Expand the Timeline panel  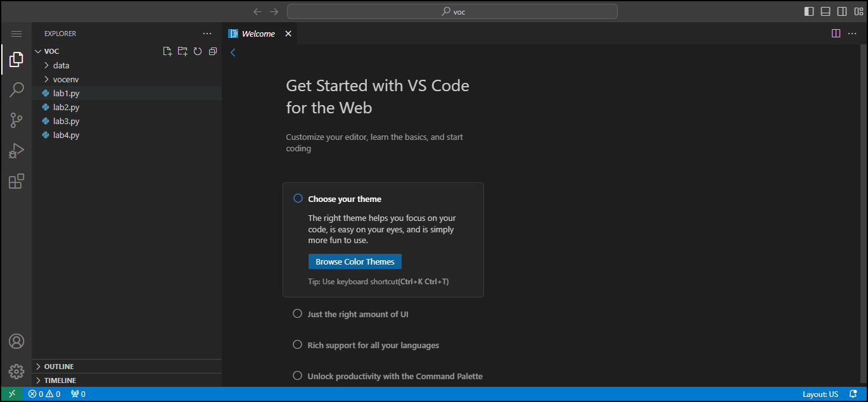[127, 380]
